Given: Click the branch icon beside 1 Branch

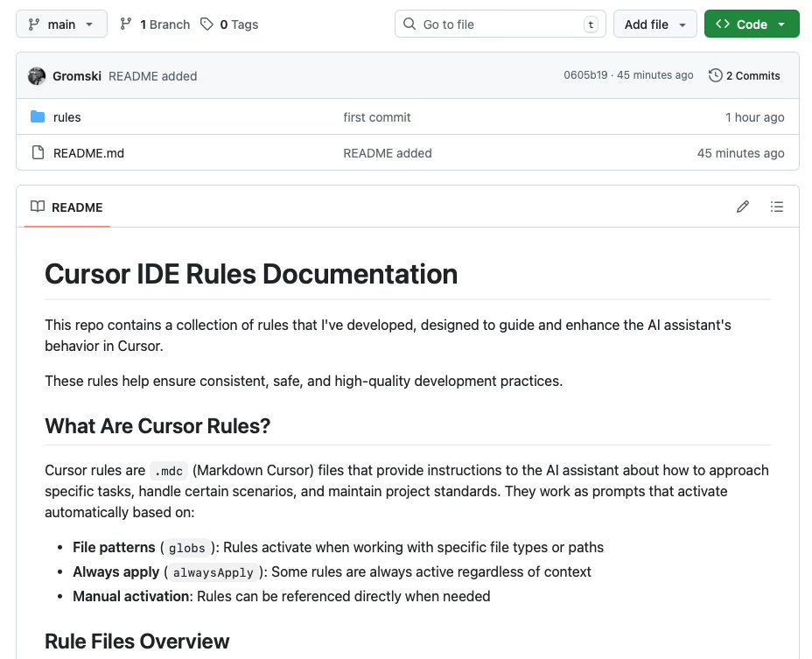Looking at the screenshot, I should (125, 24).
